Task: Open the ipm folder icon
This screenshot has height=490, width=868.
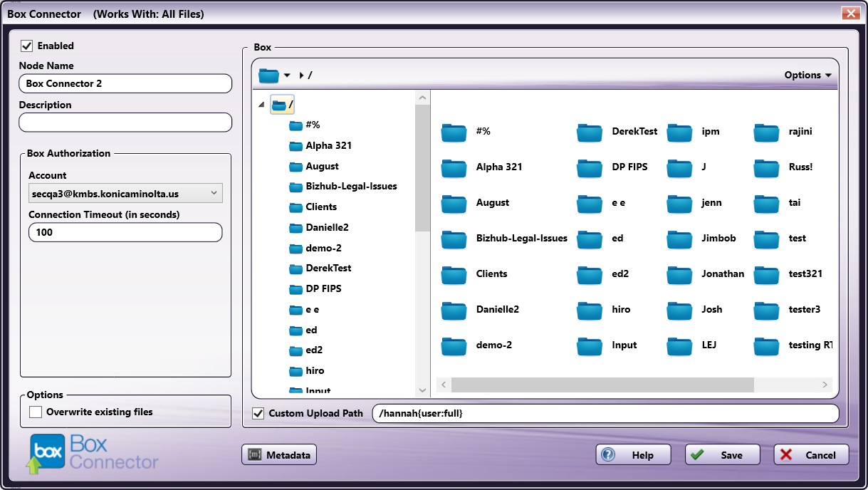Action: click(x=679, y=132)
